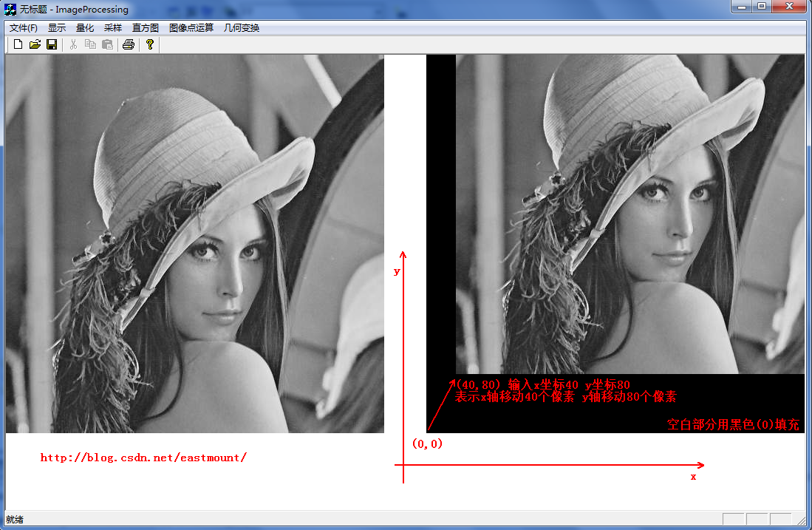
Task: Open the 几何变换 menu
Action: click(x=242, y=28)
